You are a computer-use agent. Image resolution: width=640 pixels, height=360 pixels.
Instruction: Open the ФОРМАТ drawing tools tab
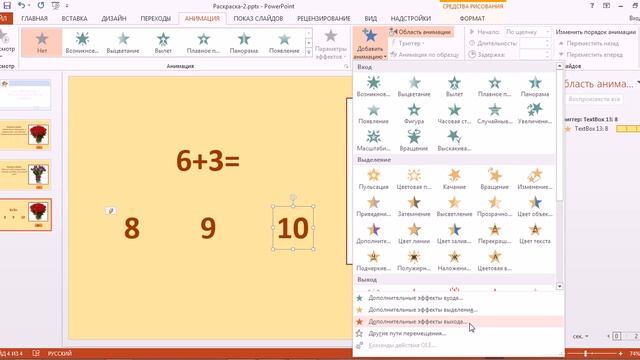click(x=472, y=18)
